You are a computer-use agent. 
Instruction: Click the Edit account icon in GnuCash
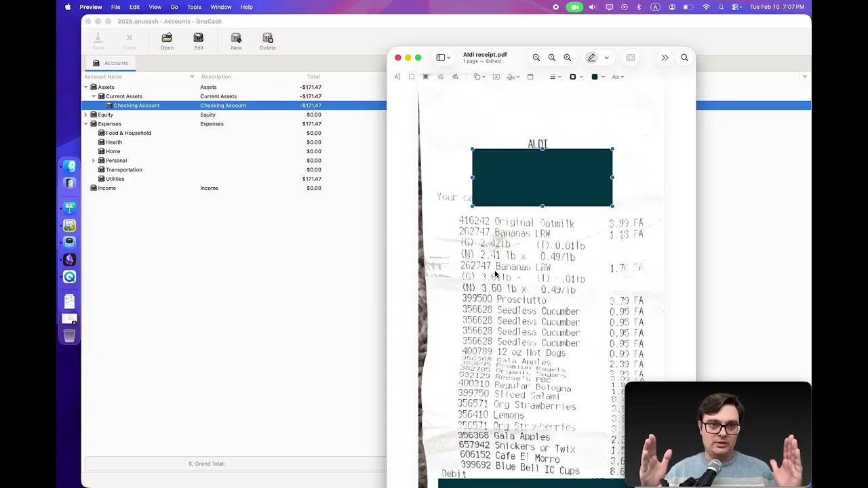pyautogui.click(x=199, y=41)
